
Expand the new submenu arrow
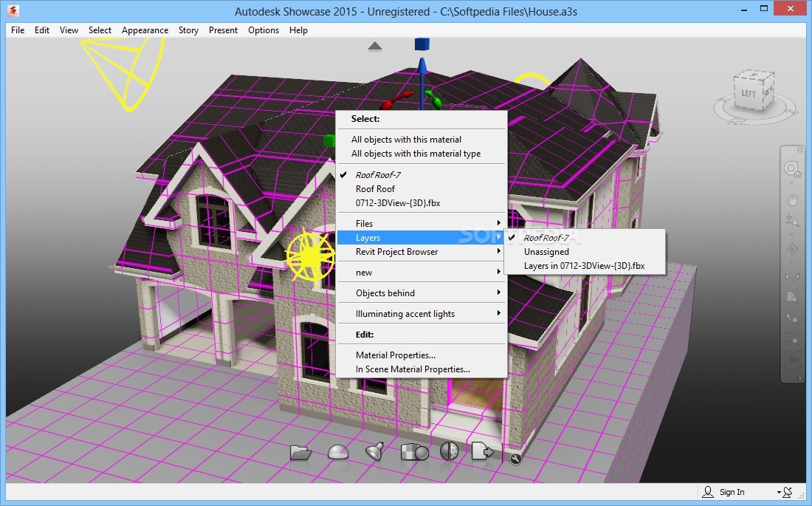pyautogui.click(x=499, y=272)
